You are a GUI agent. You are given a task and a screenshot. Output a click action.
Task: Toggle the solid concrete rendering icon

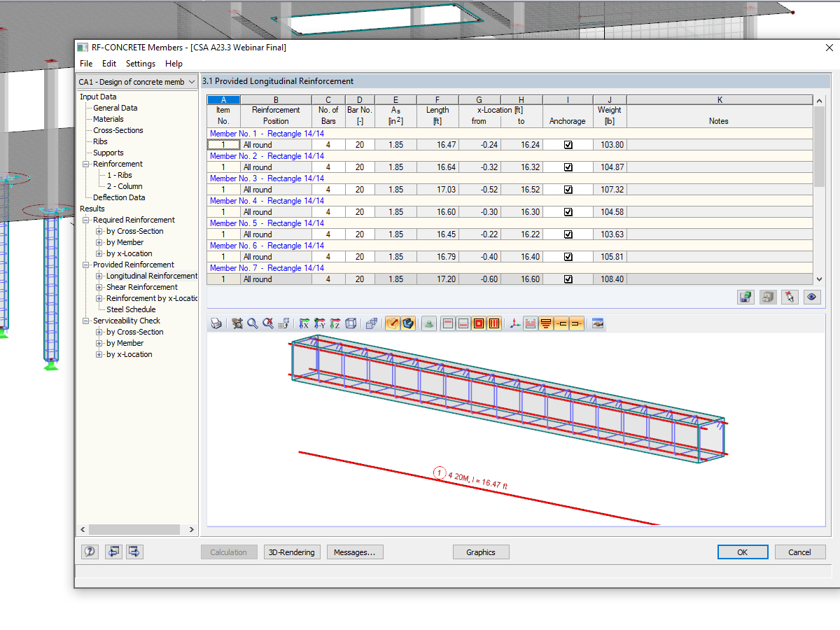(408, 323)
